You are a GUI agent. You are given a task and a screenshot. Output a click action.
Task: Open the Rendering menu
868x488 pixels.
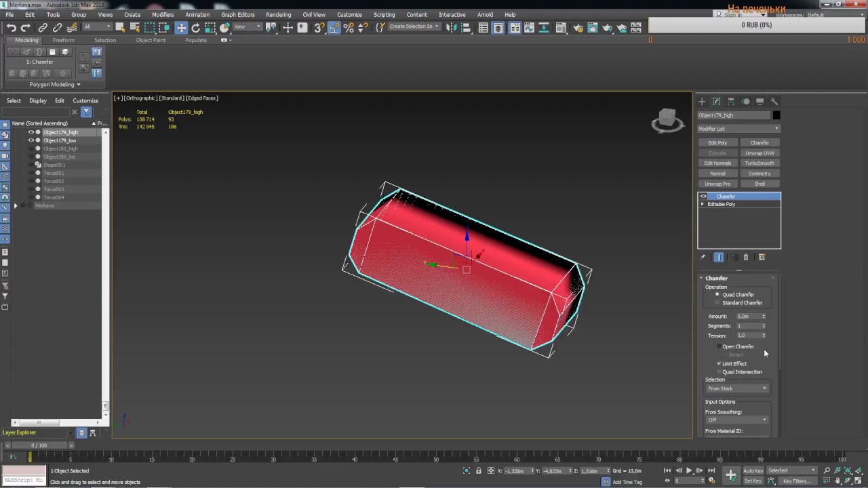[x=278, y=15]
